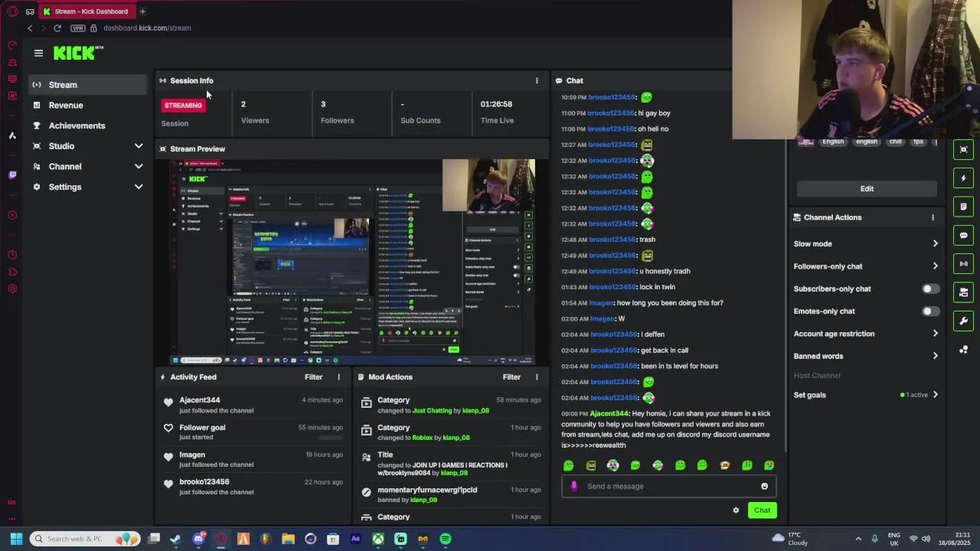Viewport: 980px width, 551px height.
Task: Pick the olive angry-face emote
Action: click(x=591, y=465)
